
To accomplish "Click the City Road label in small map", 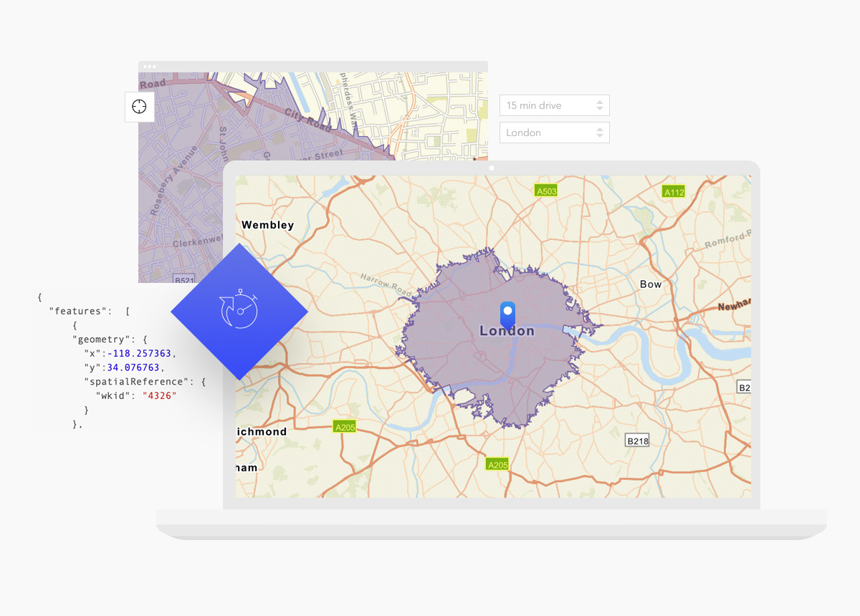I will (x=308, y=120).
